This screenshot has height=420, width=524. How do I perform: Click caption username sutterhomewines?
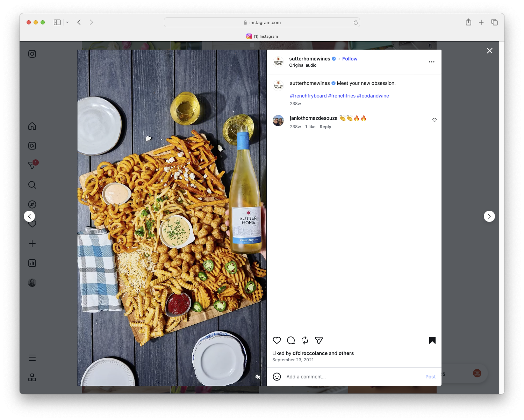click(x=310, y=83)
